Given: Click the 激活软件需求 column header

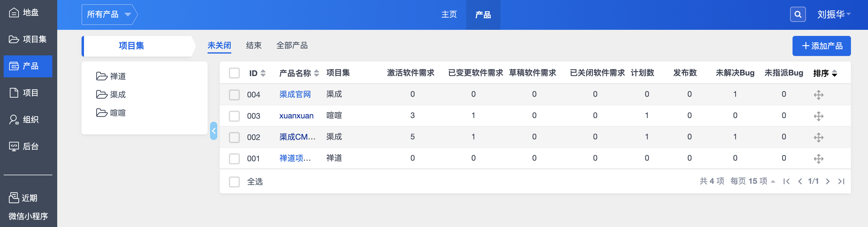Looking at the screenshot, I should [x=410, y=73].
